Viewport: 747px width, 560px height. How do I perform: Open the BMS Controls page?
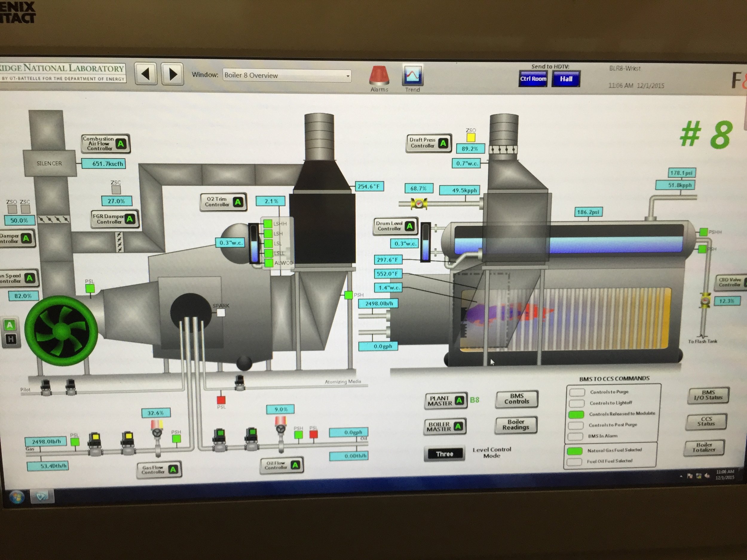point(517,399)
